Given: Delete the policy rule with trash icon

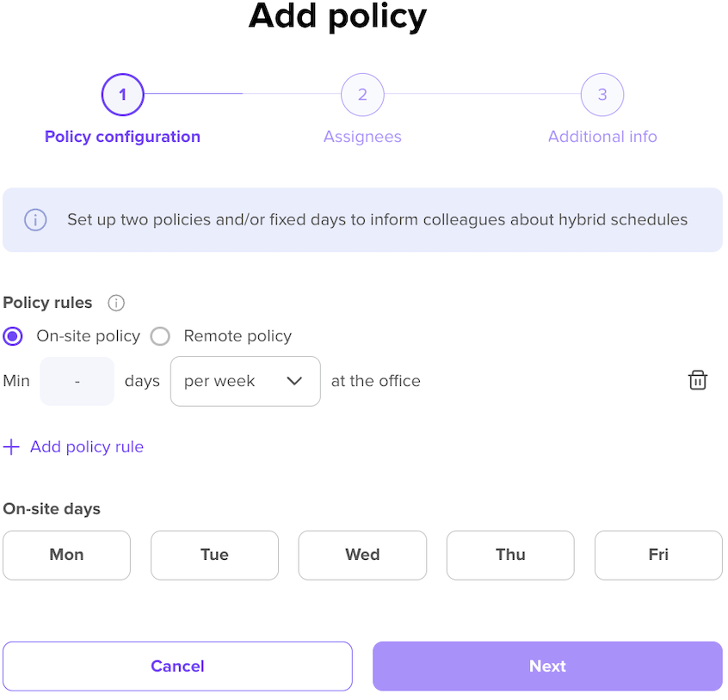Looking at the screenshot, I should coord(698,381).
